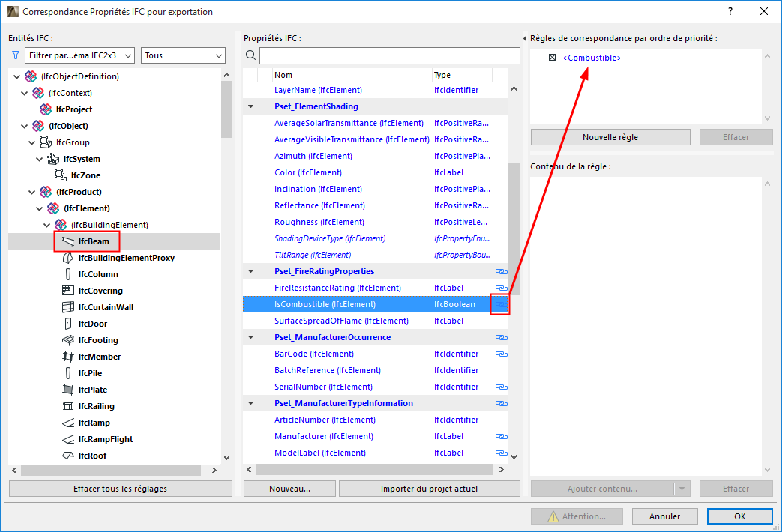Click the IFC properties search field
Viewport: 782px width, 532px height.
point(390,55)
